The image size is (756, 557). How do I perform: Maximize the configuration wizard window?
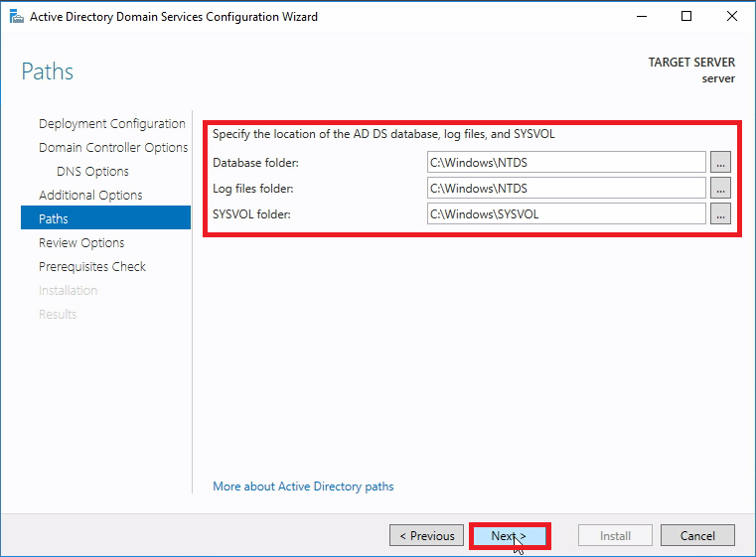(x=686, y=17)
